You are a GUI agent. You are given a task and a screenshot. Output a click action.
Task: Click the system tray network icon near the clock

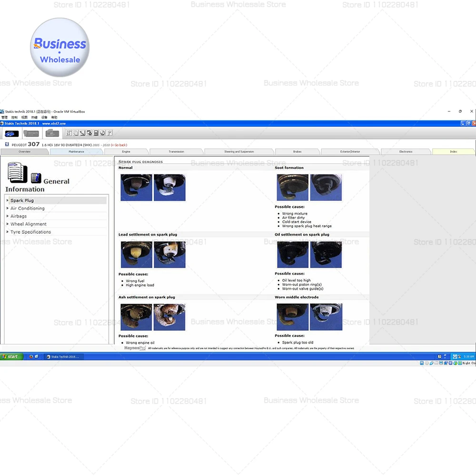(x=455, y=357)
